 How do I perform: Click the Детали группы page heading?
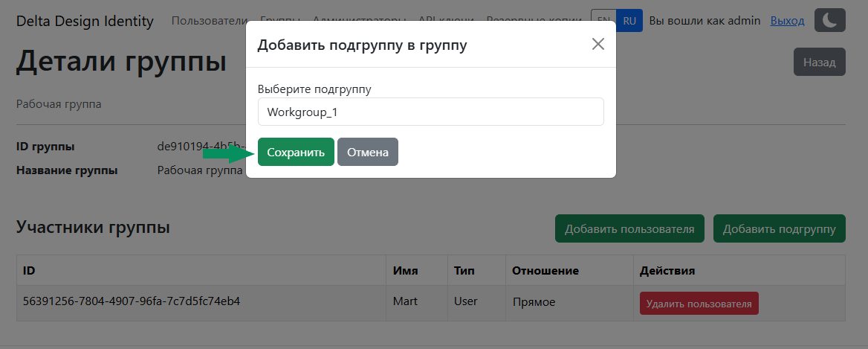121,61
